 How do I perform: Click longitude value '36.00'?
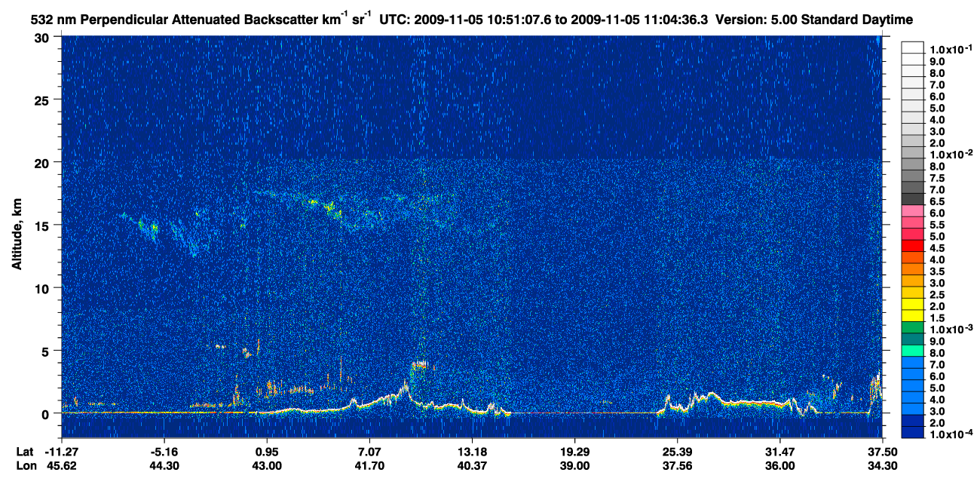[x=779, y=465]
